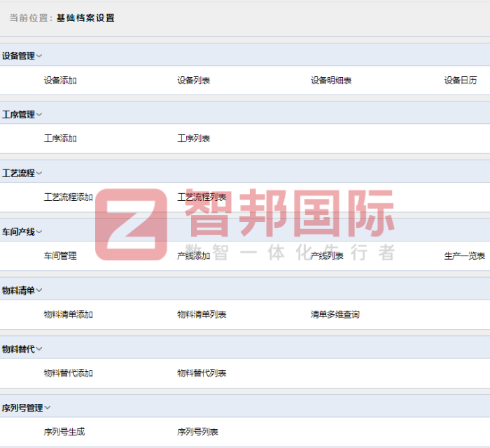The height and width of the screenshot is (448, 490).
Task: Open the 工序列表 link
Action: pos(194,139)
